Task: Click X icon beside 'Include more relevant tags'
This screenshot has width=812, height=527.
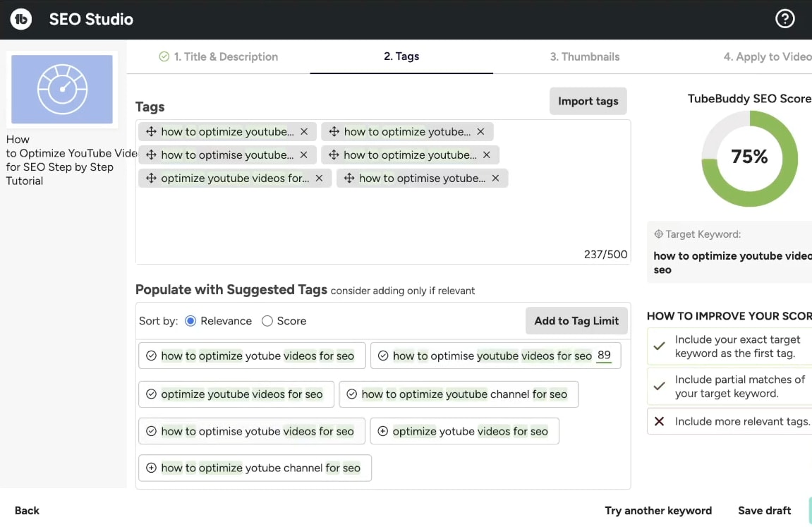Action: (x=659, y=421)
